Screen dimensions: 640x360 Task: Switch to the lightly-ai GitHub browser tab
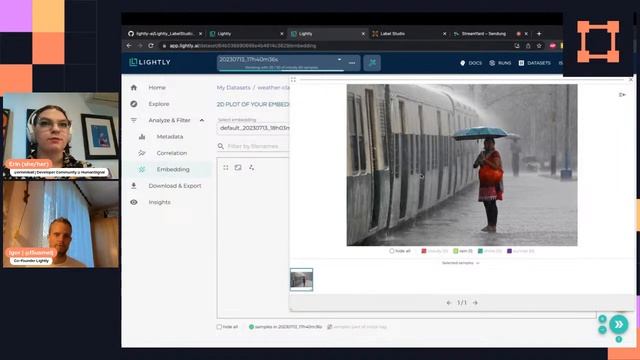[x=164, y=34]
